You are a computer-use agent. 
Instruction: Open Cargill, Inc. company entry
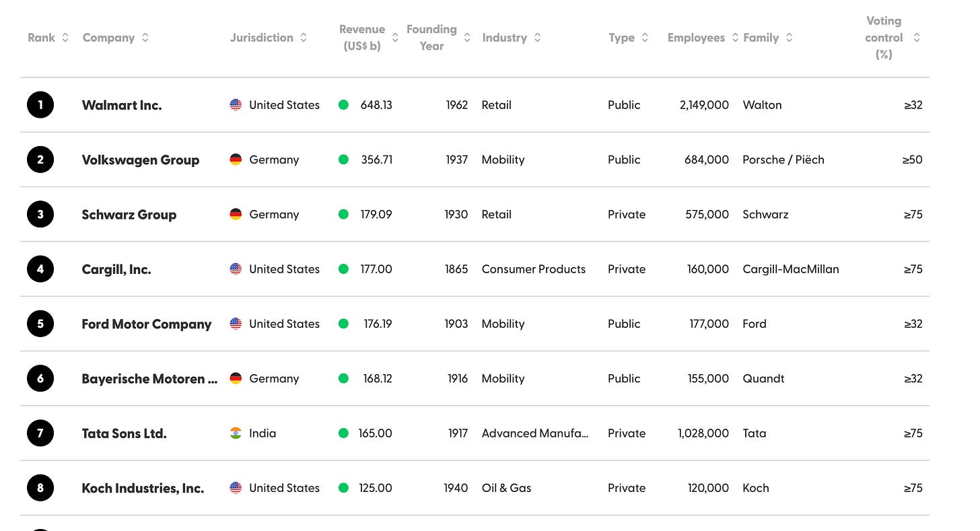pyautogui.click(x=116, y=269)
